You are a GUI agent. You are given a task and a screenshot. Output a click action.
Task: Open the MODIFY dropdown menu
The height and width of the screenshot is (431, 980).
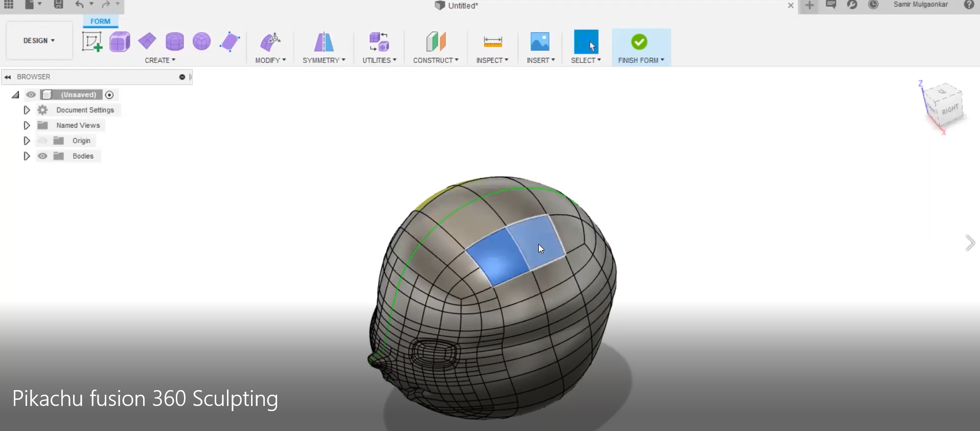pyautogui.click(x=270, y=60)
